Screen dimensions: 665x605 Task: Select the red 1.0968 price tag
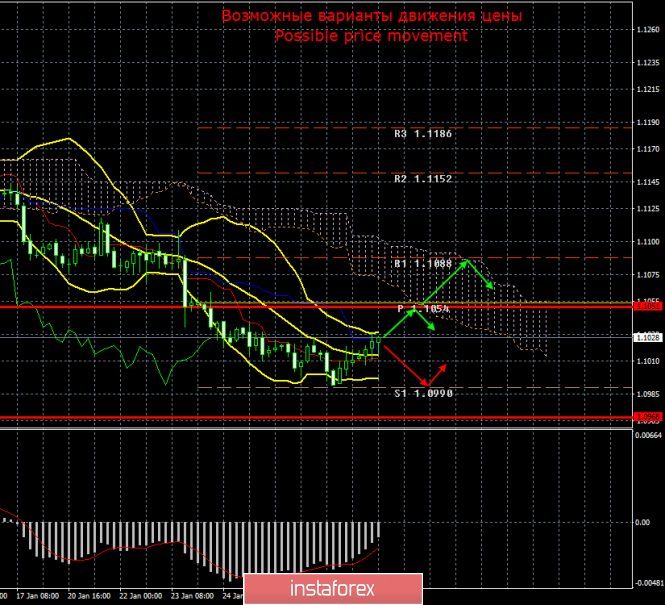point(648,417)
